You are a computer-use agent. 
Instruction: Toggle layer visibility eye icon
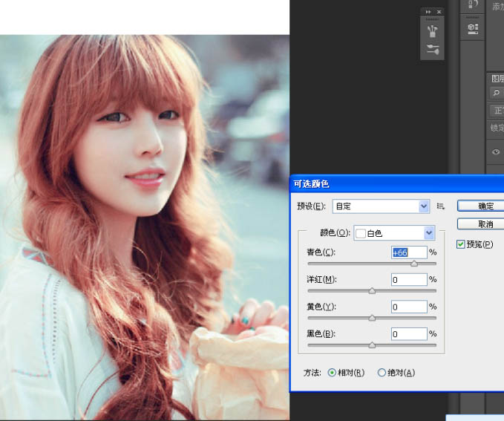point(496,151)
